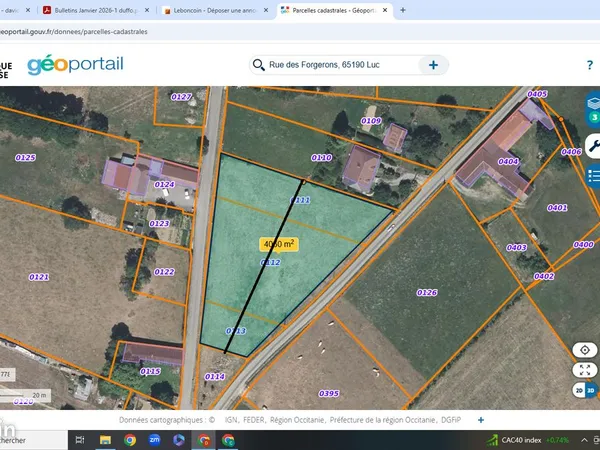Click parcel label 0122
The image size is (600, 450).
165,272
